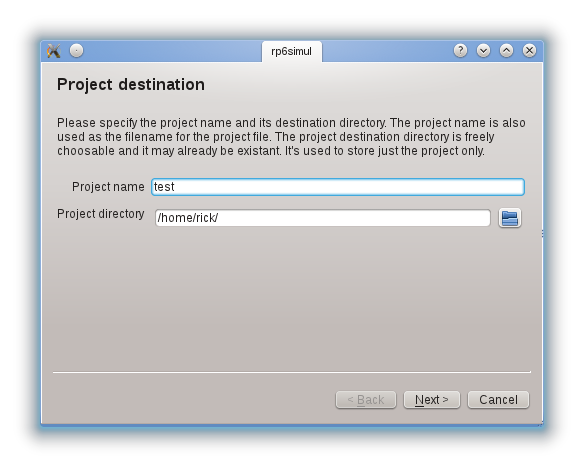This screenshot has height=467, width=584.
Task: Maximize the window with the up chevron button
Action: pos(506,50)
